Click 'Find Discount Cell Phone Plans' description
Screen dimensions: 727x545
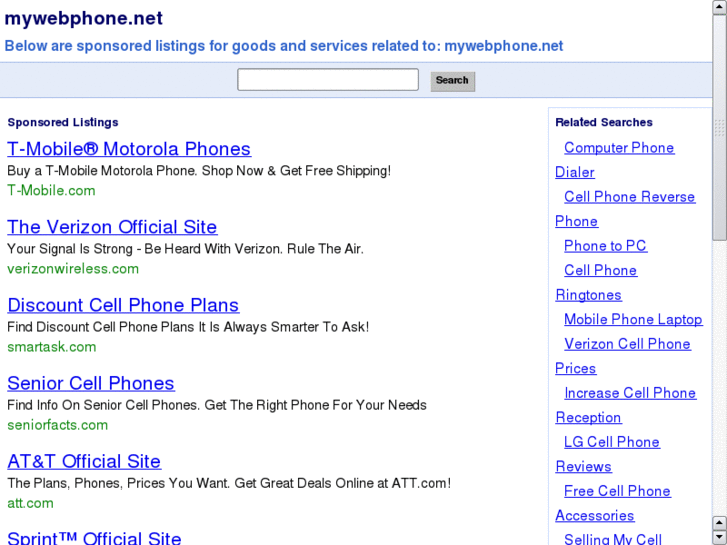point(188,327)
